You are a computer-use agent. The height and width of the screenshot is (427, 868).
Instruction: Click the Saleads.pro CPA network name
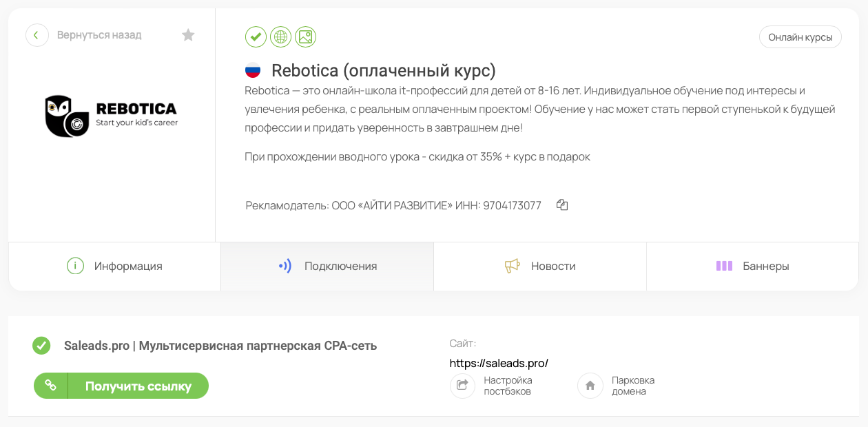coord(220,346)
